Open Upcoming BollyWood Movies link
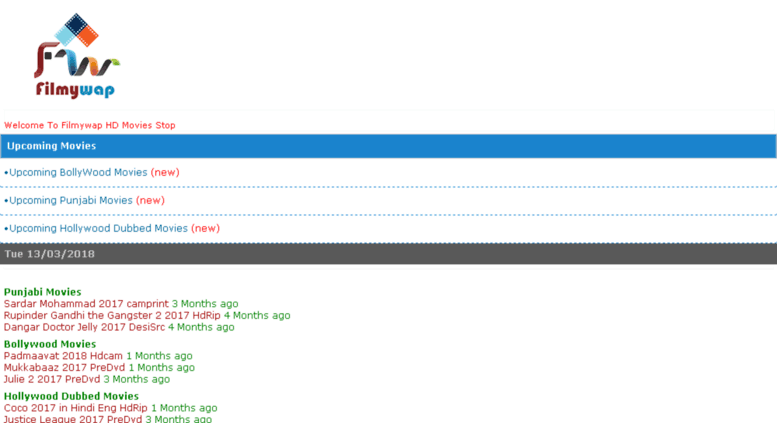 [78, 172]
